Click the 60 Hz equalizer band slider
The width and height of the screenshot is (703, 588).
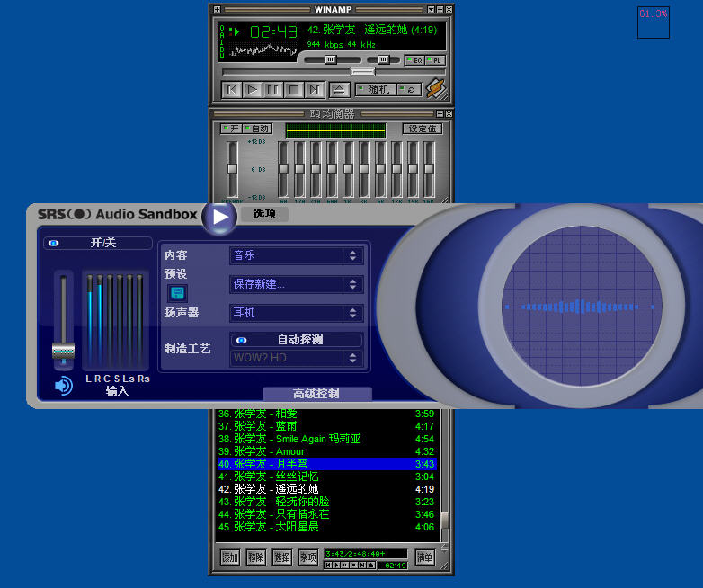click(x=283, y=169)
